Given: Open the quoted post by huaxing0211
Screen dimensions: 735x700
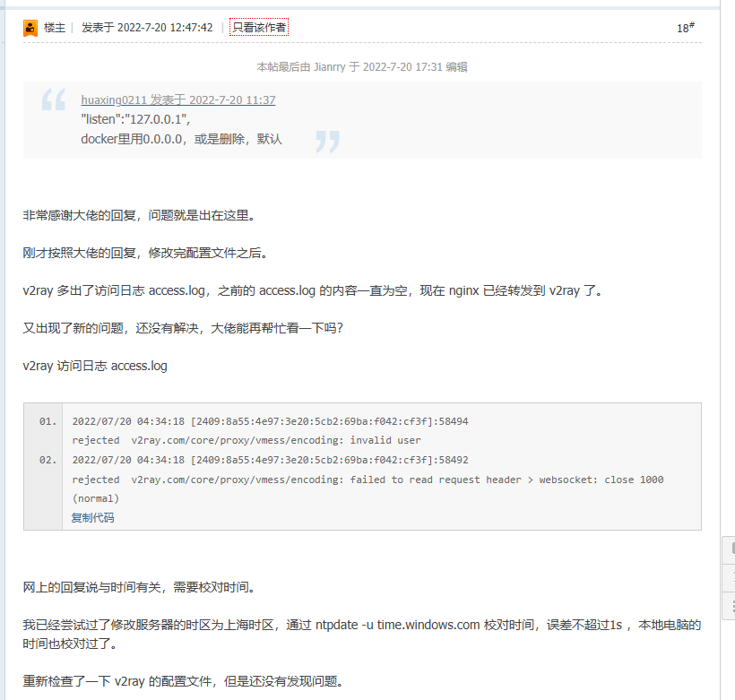Looking at the screenshot, I should click(x=177, y=100).
